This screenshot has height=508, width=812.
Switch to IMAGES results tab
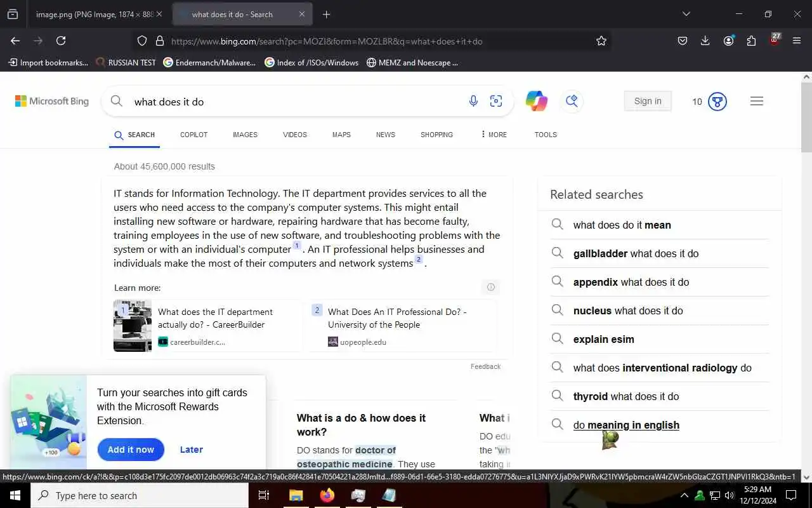[245, 135]
